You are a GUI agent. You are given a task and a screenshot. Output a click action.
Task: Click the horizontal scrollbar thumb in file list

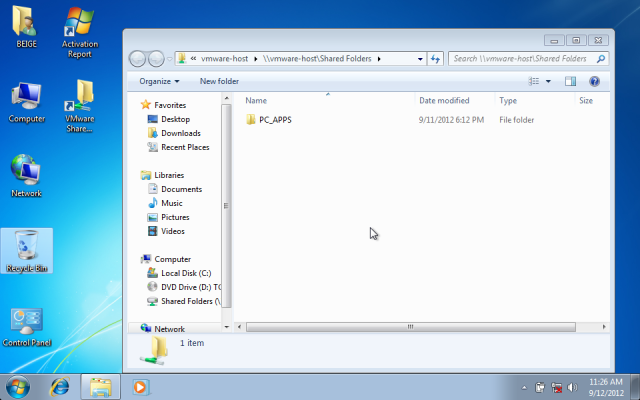(411, 327)
